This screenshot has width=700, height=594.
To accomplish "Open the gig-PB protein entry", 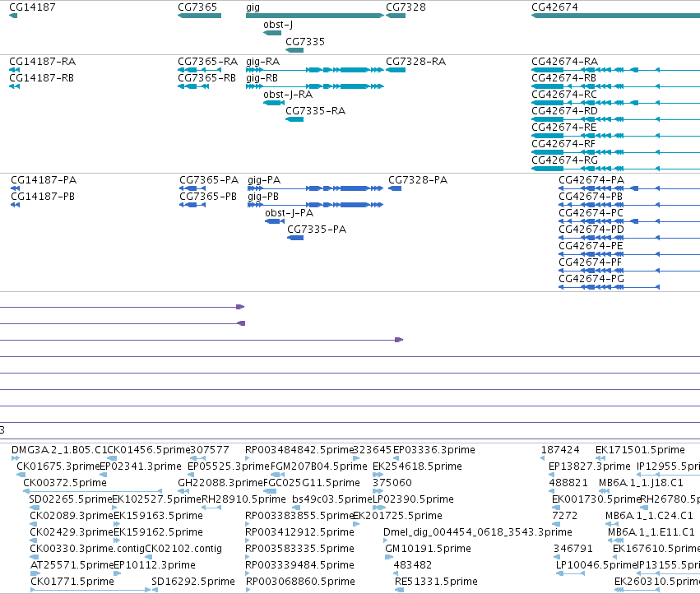I will point(263,197).
